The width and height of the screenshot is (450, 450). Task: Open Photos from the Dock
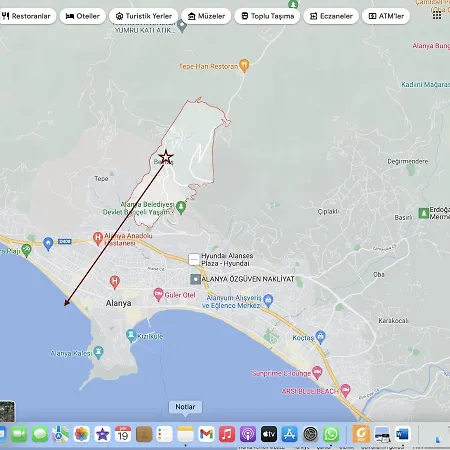(x=82, y=434)
